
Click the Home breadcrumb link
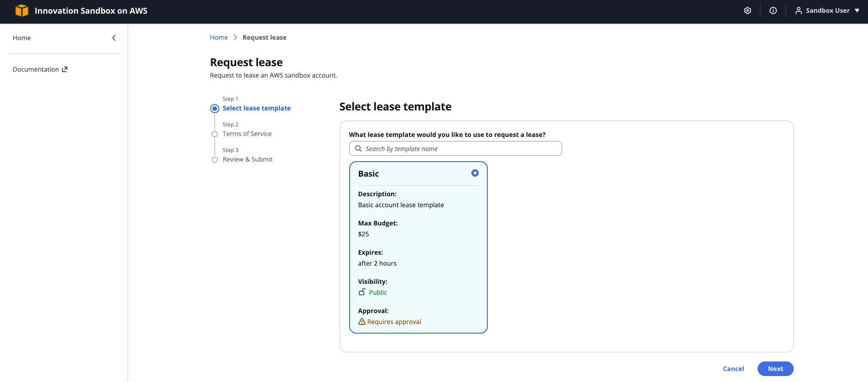[x=219, y=37]
